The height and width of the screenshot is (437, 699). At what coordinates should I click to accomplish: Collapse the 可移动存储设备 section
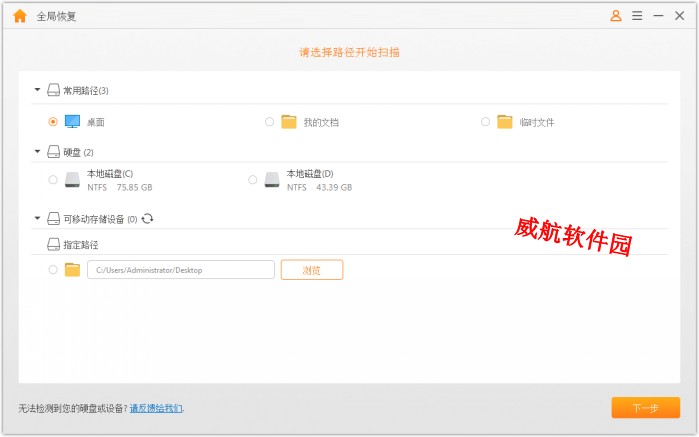pos(38,218)
